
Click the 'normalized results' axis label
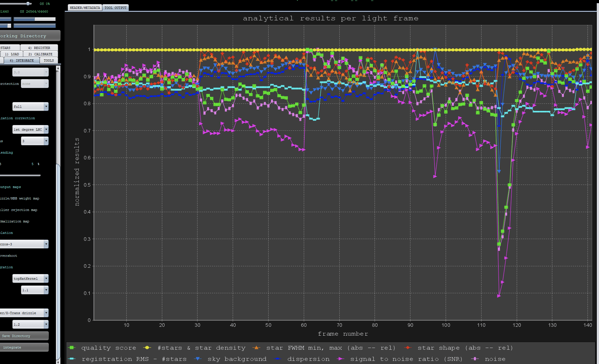tap(77, 172)
